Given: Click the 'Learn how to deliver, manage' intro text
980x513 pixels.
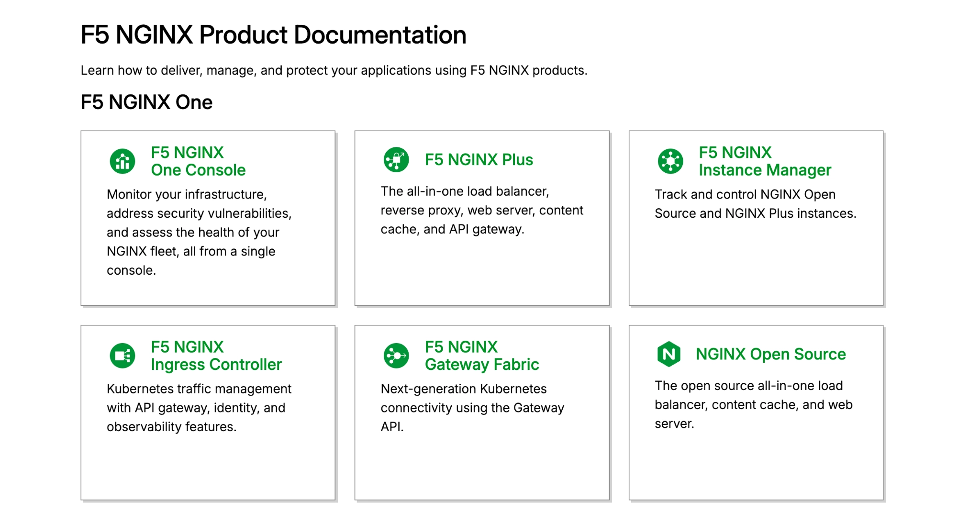Looking at the screenshot, I should [334, 70].
